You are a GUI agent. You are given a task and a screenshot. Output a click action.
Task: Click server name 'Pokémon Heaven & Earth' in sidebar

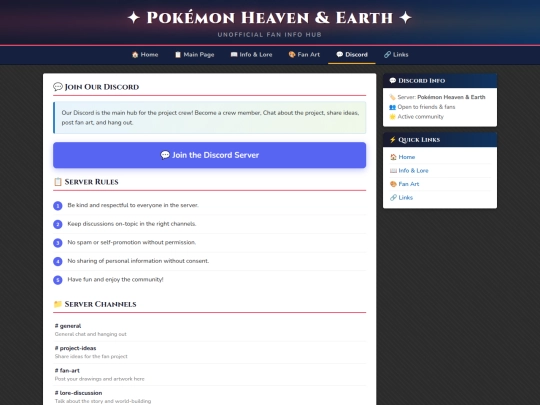[x=451, y=97]
